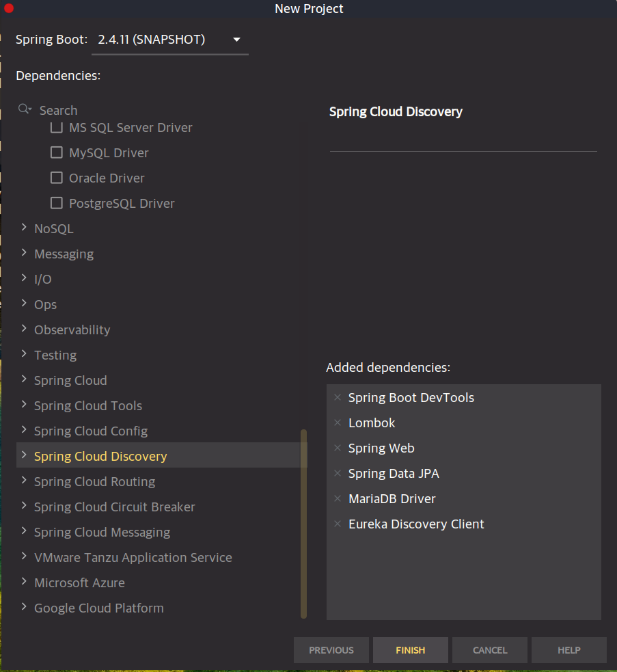Remove Spring Web dependency

(x=338, y=448)
